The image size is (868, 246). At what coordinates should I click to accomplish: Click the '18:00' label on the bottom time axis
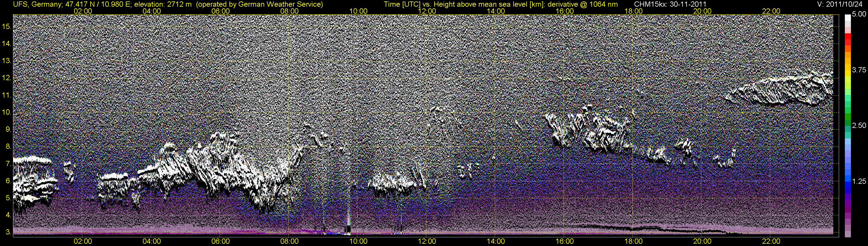pos(633,241)
